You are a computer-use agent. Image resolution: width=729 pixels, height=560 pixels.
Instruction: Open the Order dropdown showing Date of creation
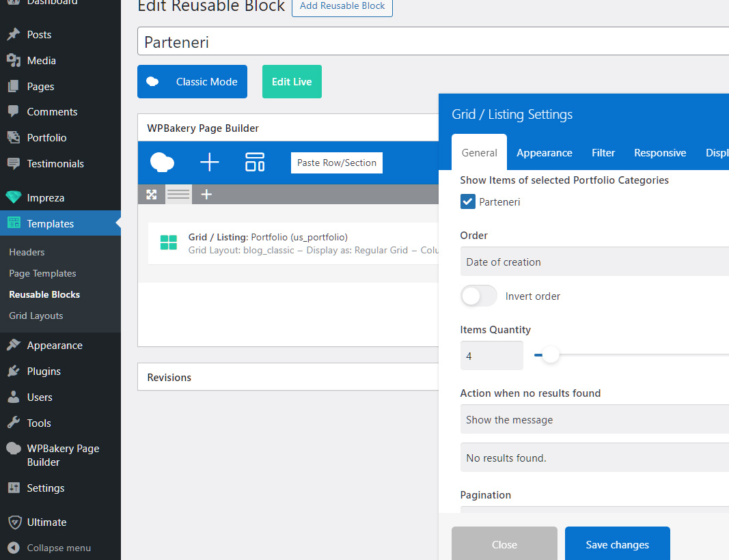(594, 262)
